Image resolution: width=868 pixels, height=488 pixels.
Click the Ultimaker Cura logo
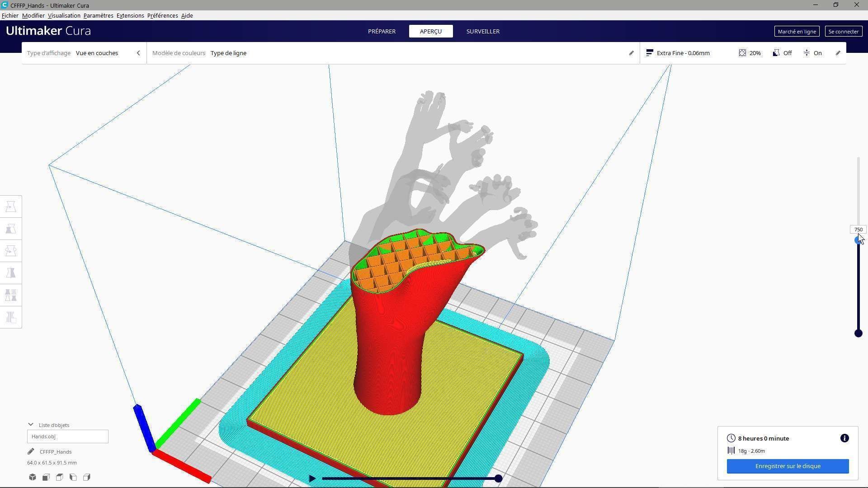click(48, 31)
